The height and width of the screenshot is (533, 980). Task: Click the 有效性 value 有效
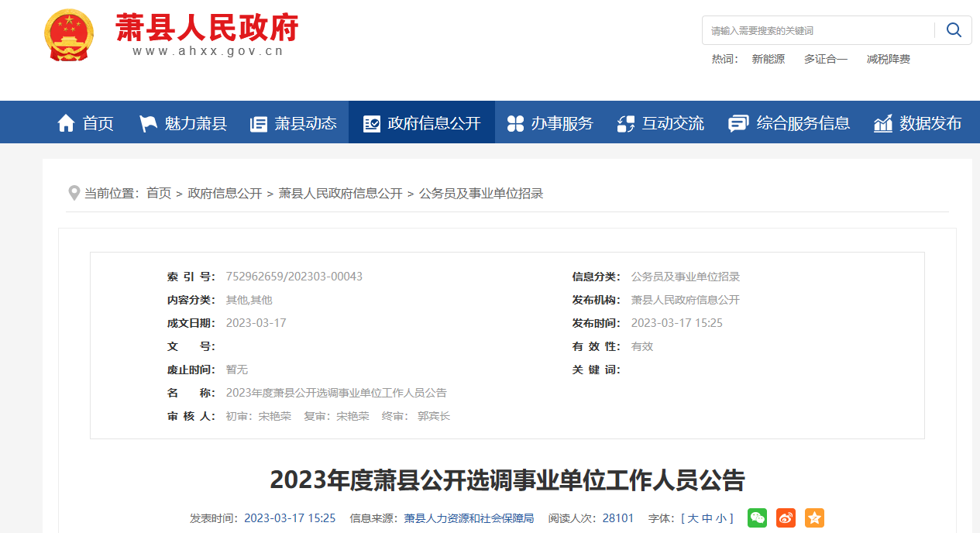[x=641, y=346]
